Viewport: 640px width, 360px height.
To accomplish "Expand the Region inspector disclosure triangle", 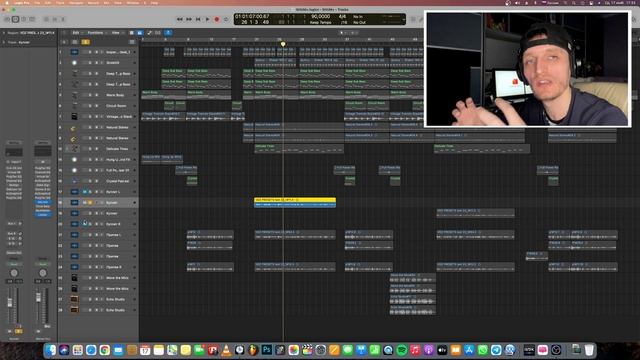I will (4, 33).
